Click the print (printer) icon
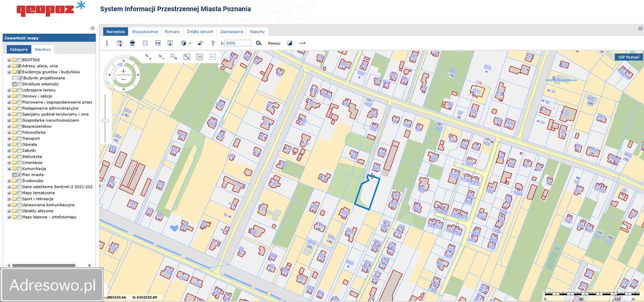Viewport: 644px width, 302px height. tap(132, 43)
